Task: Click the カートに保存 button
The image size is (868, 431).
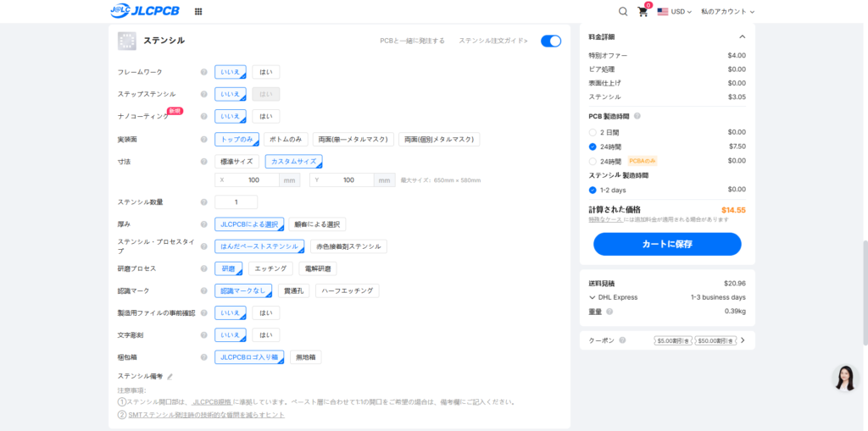Action: tap(667, 244)
